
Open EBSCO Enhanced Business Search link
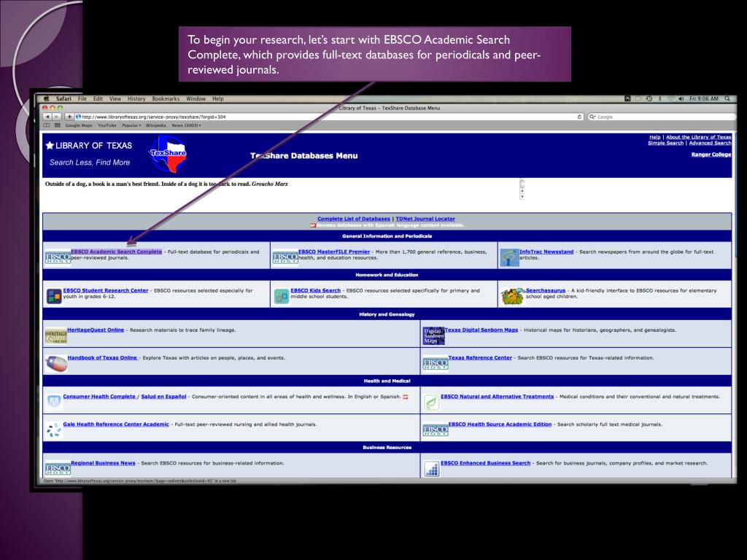(x=485, y=463)
